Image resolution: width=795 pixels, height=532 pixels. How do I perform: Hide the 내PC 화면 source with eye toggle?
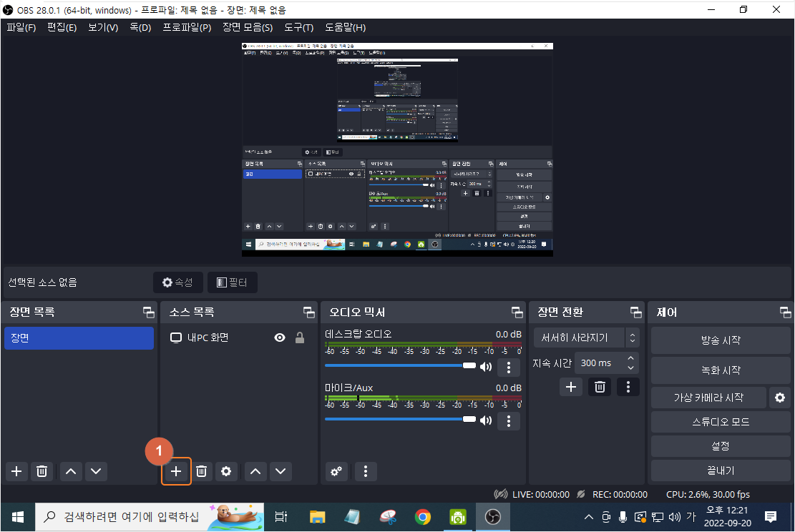(x=280, y=338)
